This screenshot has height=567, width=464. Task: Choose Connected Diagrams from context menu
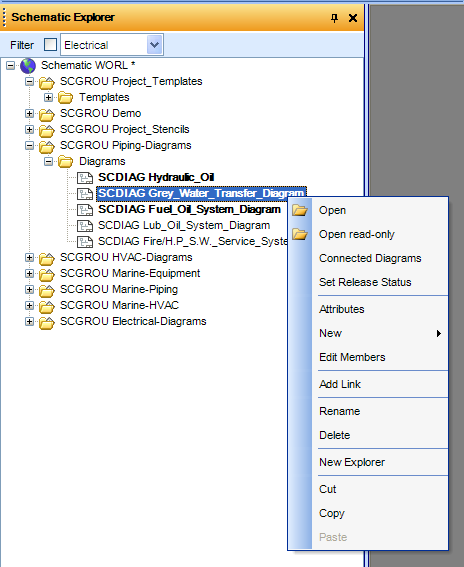pos(370,258)
